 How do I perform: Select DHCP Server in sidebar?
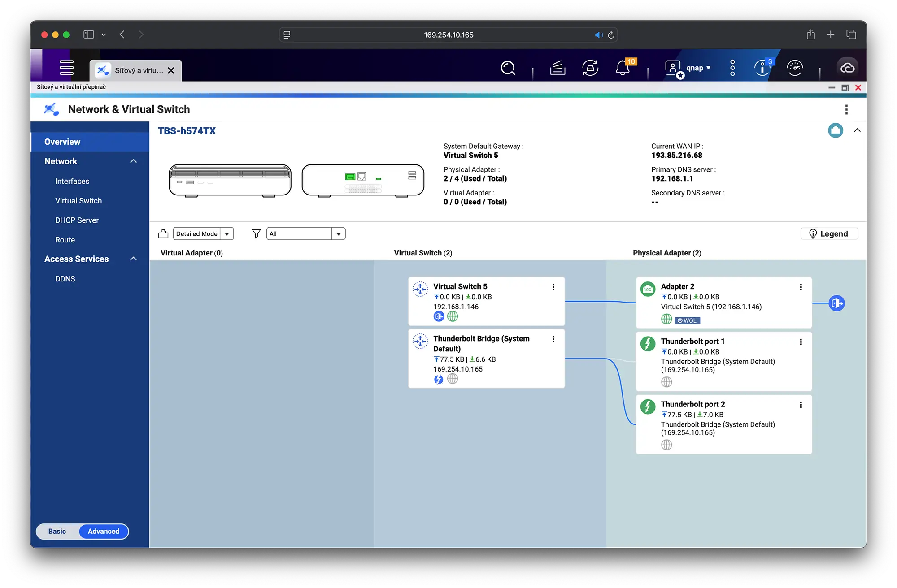(77, 220)
